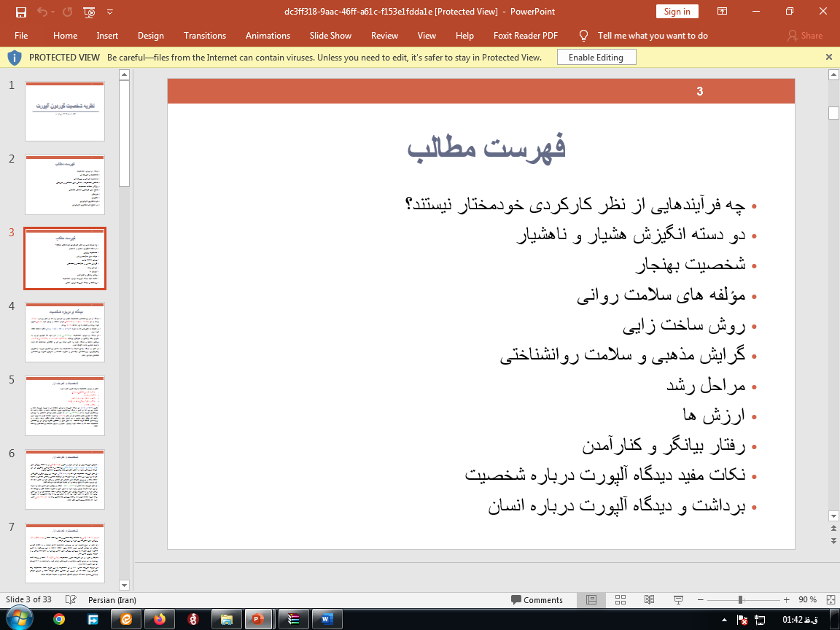Start Slide Show from status bar
This screenshot has height=630, width=840.
point(678,600)
